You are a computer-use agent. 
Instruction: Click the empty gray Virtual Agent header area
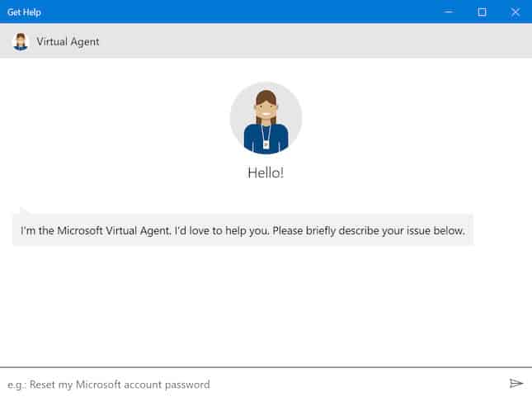313,41
